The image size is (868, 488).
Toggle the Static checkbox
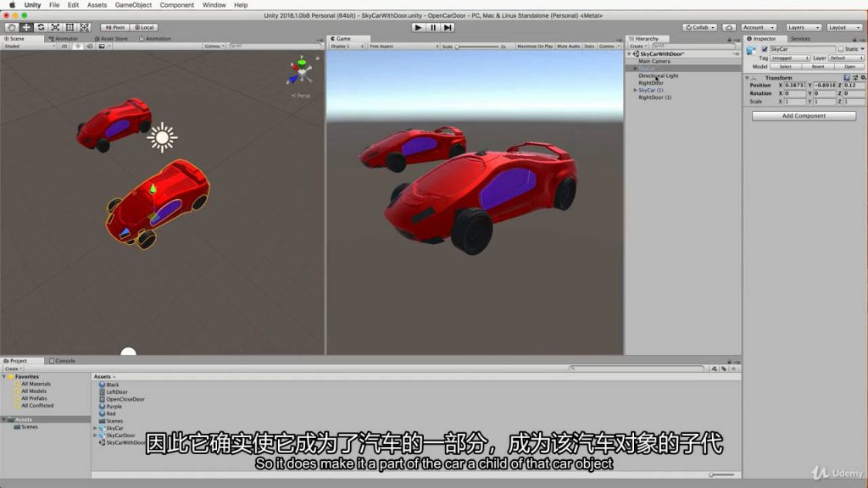coord(841,49)
